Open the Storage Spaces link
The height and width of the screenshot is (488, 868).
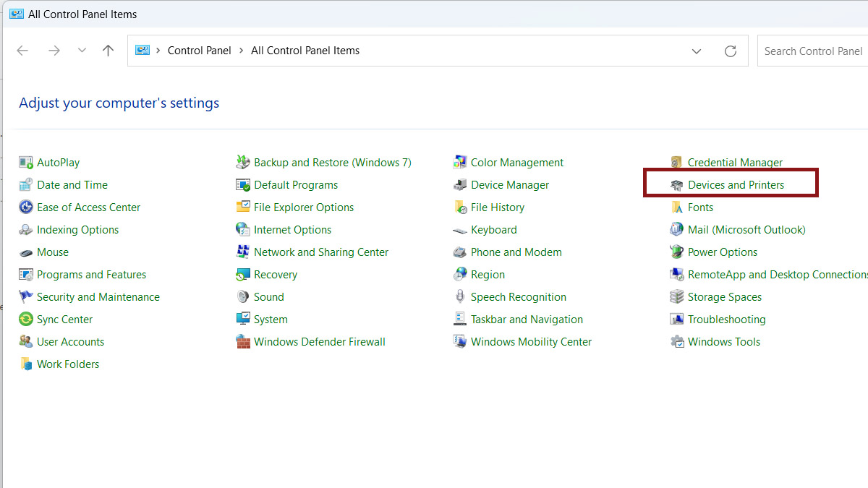coord(725,297)
